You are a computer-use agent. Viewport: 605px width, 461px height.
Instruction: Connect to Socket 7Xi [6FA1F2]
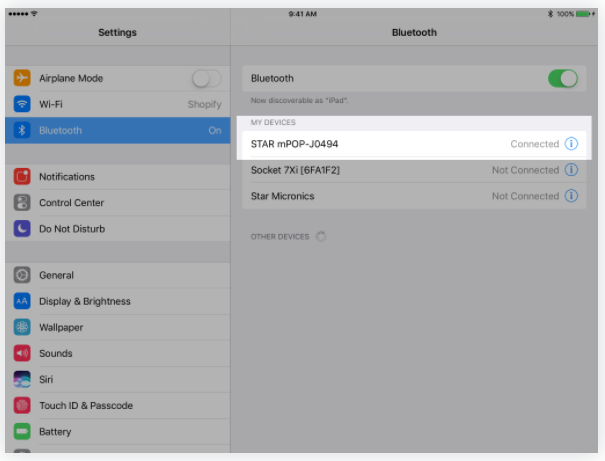414,170
